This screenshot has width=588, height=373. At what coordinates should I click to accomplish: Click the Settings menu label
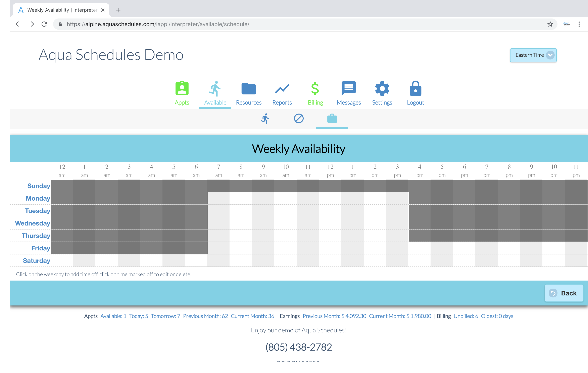click(382, 103)
